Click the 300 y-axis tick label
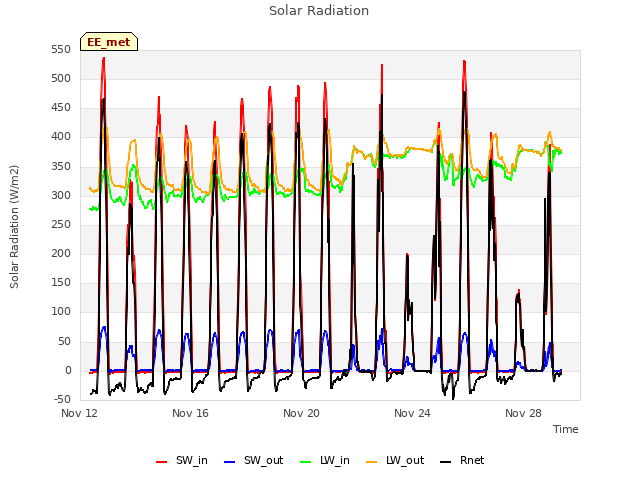640x480 pixels. pos(61,196)
